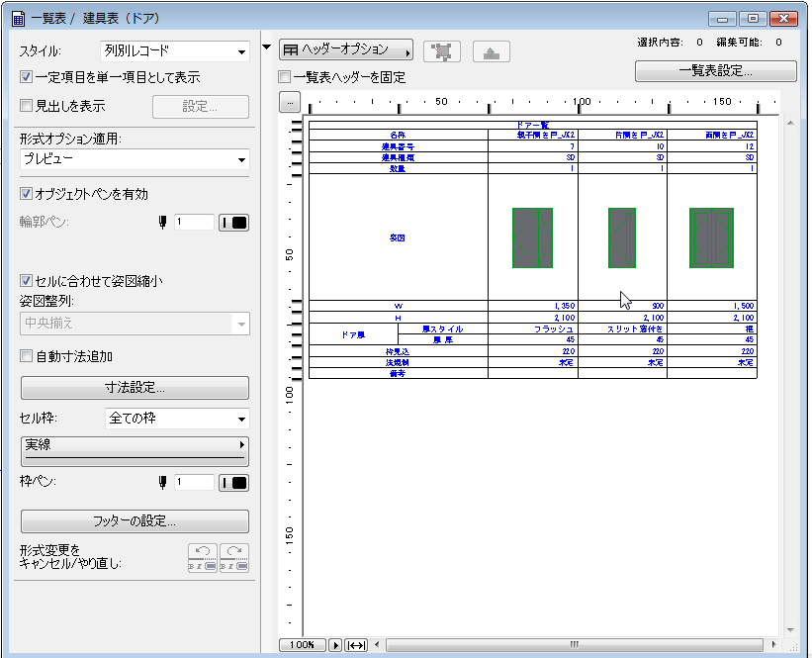812x658 pixels.
Task: Click the middle slit door elevation thumbnail
Action: pyautogui.click(x=622, y=237)
